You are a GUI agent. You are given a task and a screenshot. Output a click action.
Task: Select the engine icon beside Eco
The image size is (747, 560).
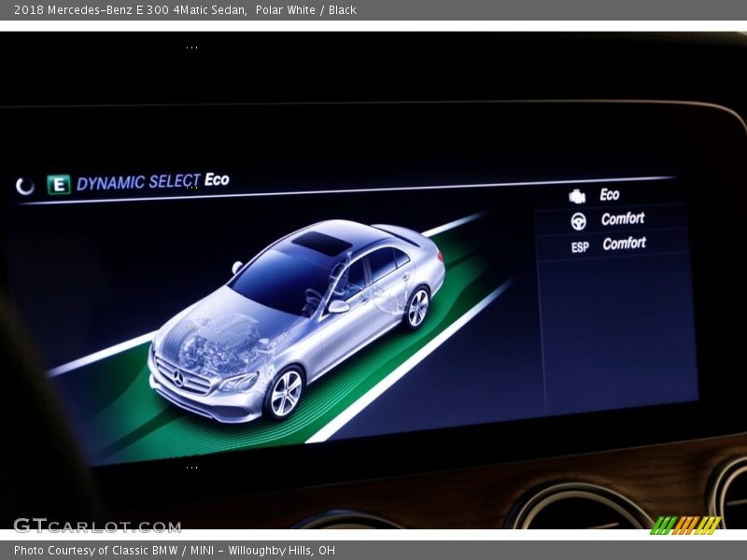[577, 196]
